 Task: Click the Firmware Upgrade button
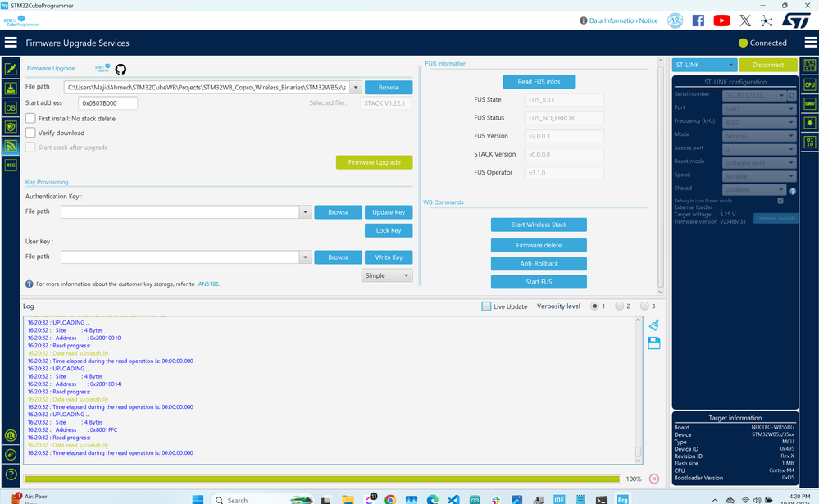coord(374,162)
